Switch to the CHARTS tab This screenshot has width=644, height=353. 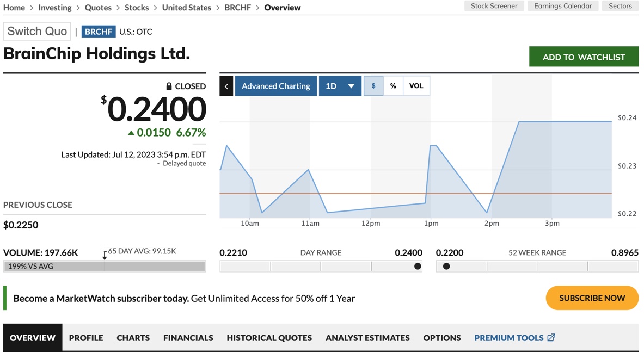tap(133, 337)
